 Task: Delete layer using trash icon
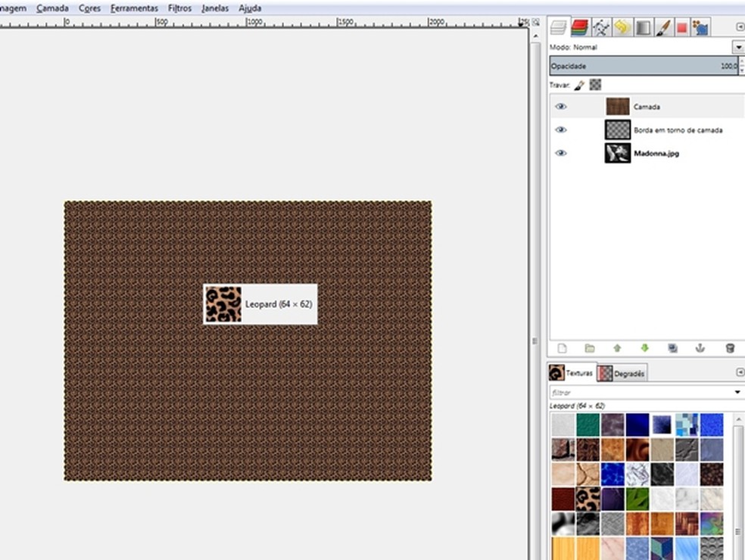[x=730, y=348]
